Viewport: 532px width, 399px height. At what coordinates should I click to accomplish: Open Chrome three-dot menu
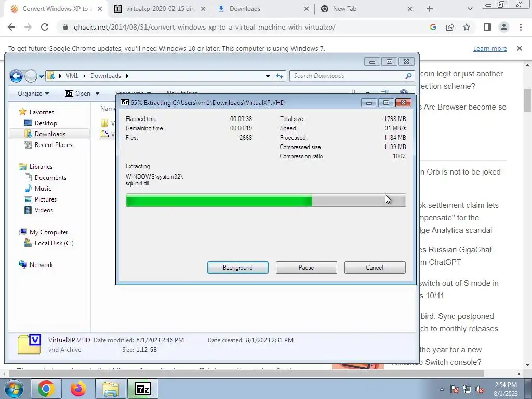[x=521, y=27]
